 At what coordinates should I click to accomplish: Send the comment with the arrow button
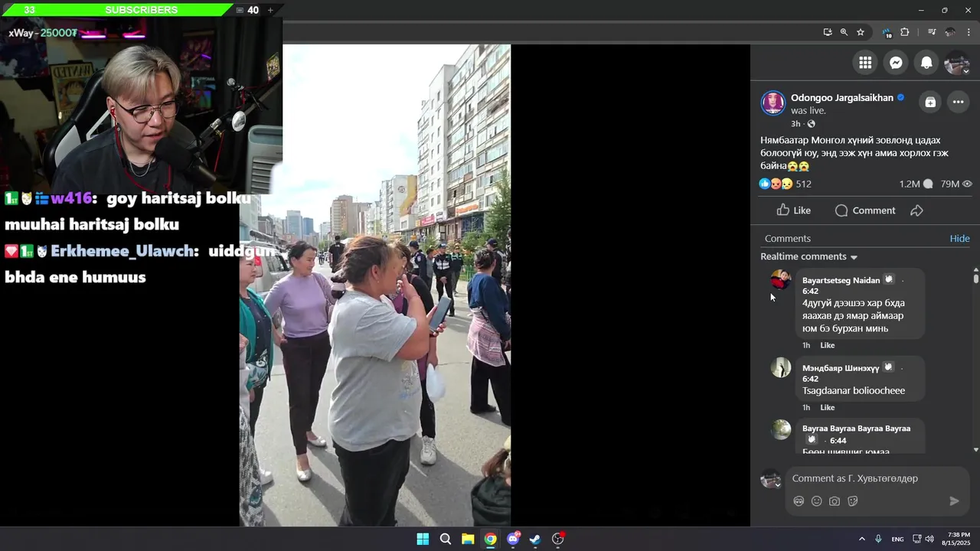click(x=954, y=501)
